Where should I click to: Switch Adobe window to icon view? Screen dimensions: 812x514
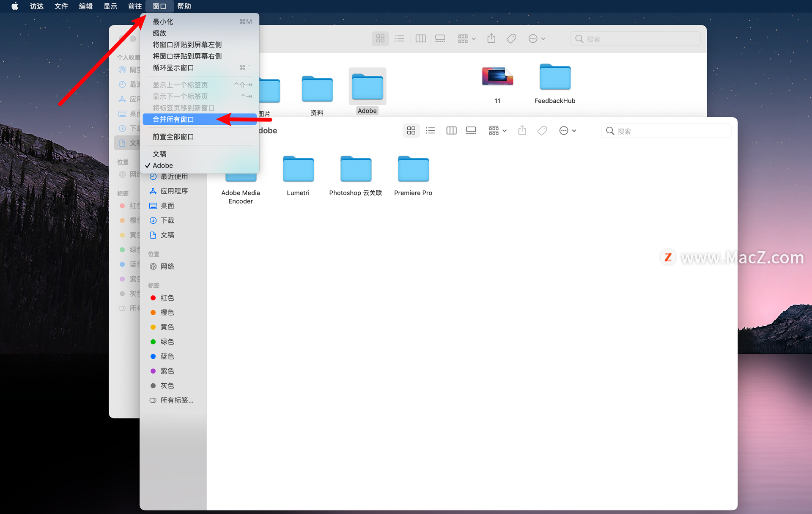pos(411,130)
